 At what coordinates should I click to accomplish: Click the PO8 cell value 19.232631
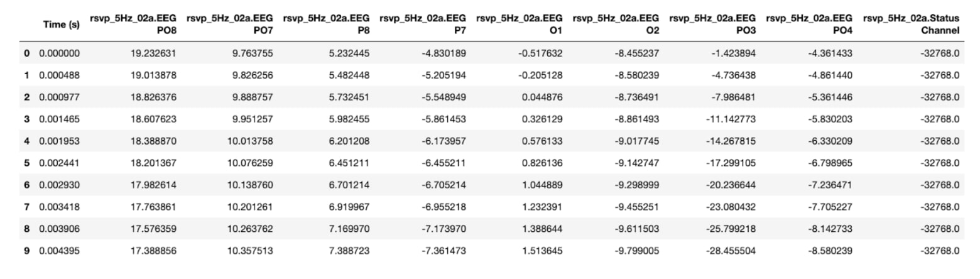[x=153, y=54]
